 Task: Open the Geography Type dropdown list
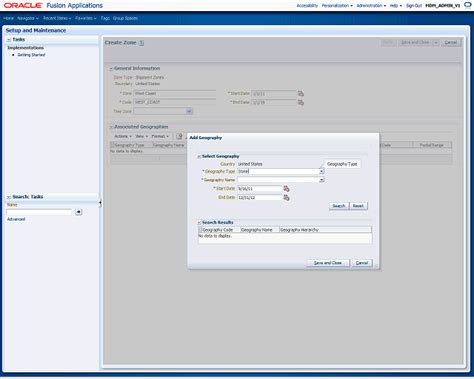point(322,171)
